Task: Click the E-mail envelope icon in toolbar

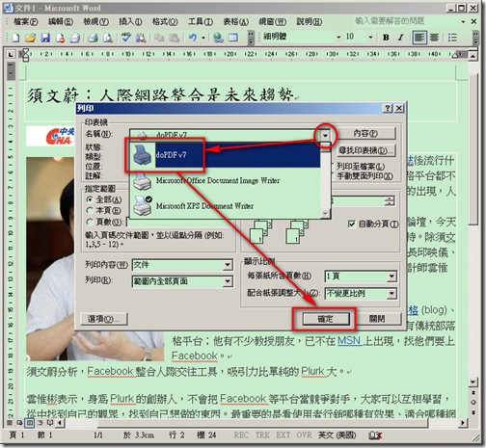Action: pyautogui.click(x=75, y=38)
